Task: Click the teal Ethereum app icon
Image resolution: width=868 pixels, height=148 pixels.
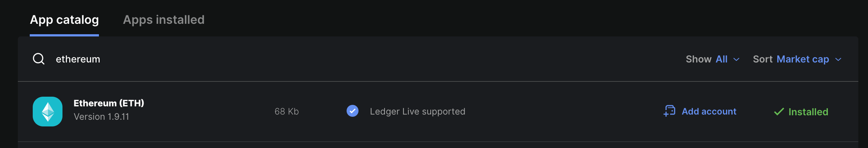Action: coord(48,112)
